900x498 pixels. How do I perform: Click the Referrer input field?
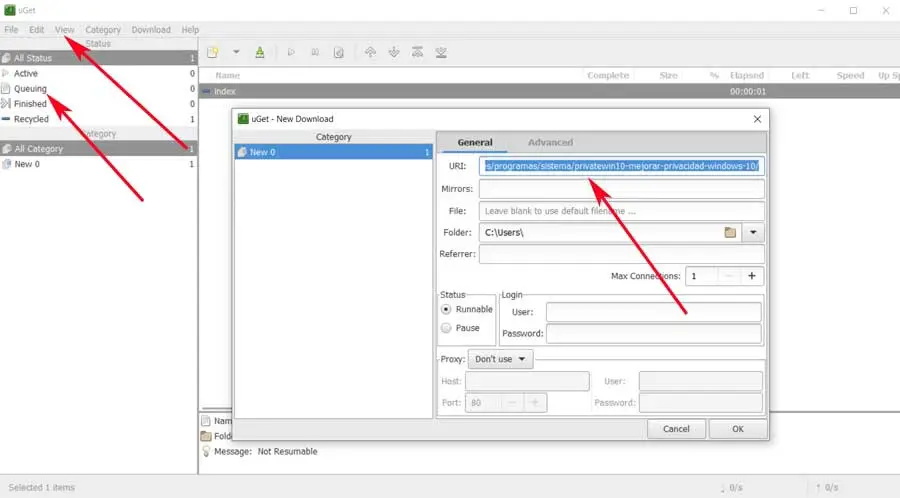622,254
